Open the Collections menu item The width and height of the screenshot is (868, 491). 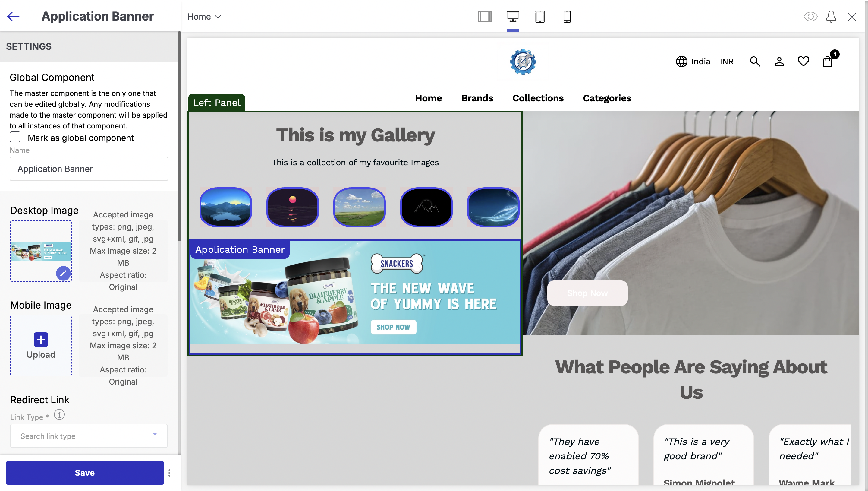[x=538, y=98]
